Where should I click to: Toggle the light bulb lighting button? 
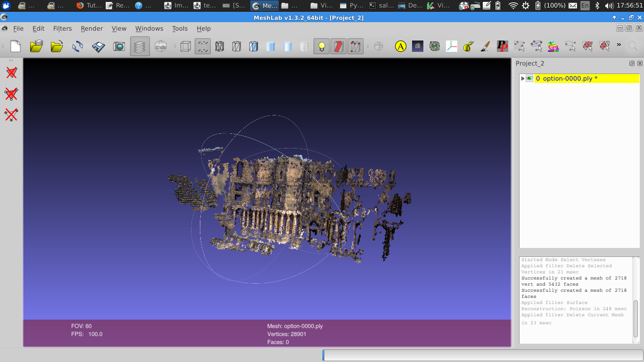tap(322, 46)
